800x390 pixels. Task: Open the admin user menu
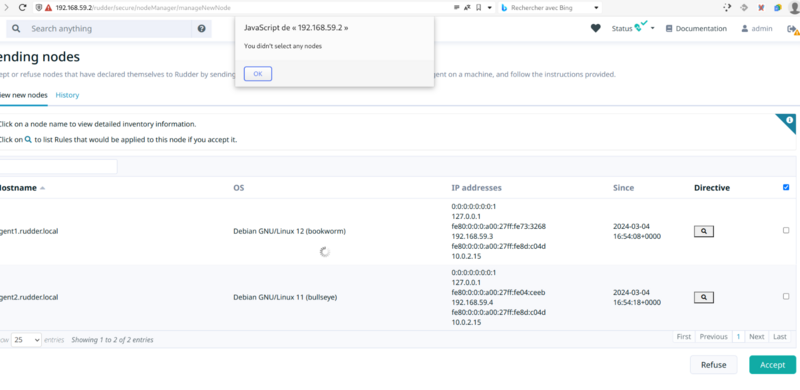click(757, 29)
